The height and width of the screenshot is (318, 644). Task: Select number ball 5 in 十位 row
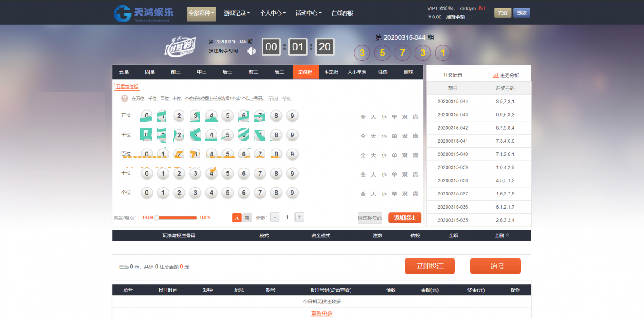point(227,173)
